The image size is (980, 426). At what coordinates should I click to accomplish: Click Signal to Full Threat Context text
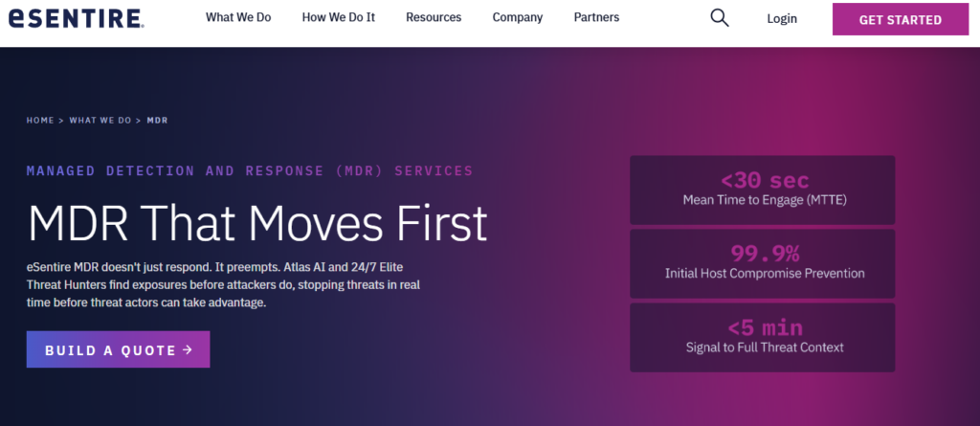click(765, 348)
